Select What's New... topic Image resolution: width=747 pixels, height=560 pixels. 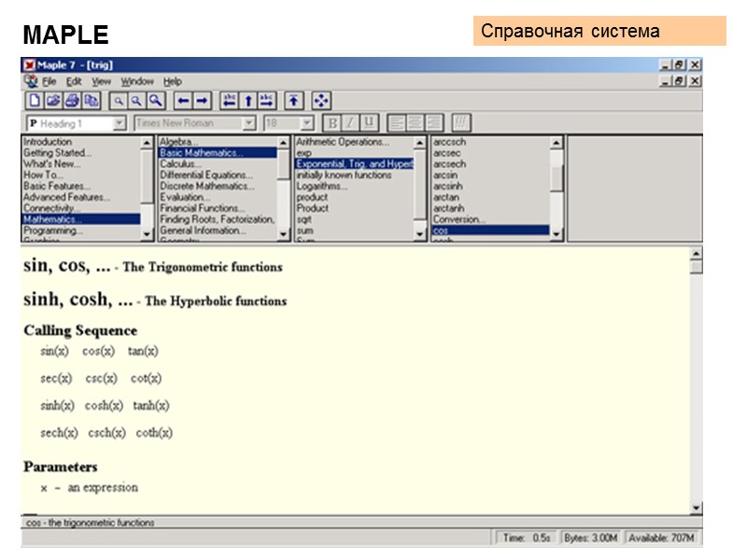(52, 164)
